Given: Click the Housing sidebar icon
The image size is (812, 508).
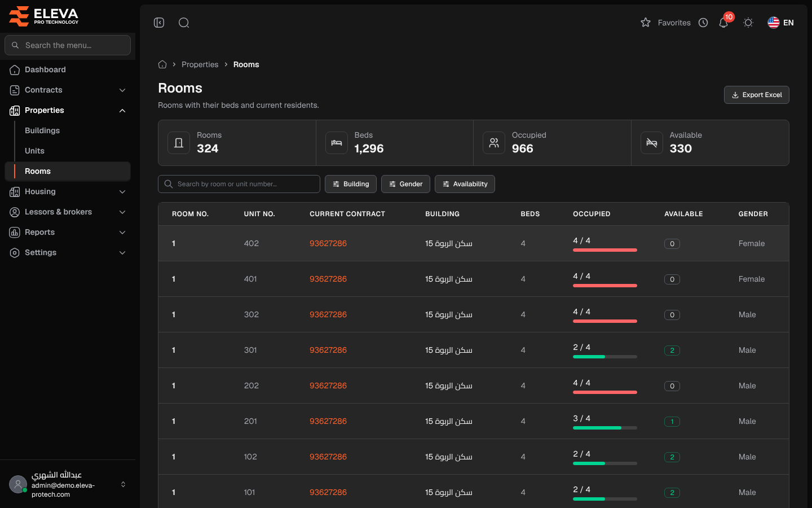Looking at the screenshot, I should click(x=15, y=192).
